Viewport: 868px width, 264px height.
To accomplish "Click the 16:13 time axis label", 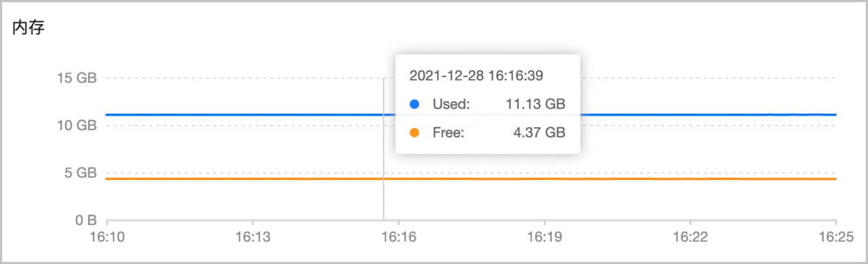I will tap(252, 237).
